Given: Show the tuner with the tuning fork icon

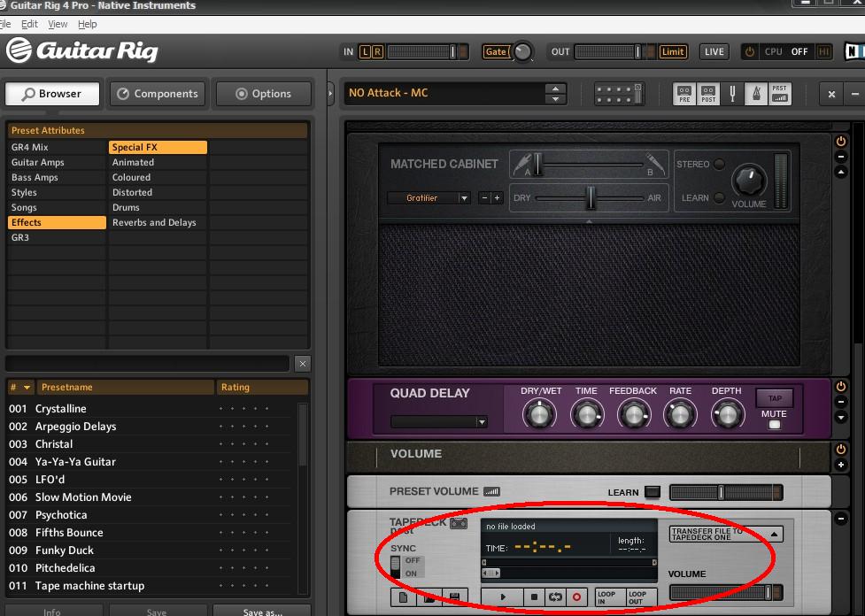Looking at the screenshot, I should pos(732,94).
